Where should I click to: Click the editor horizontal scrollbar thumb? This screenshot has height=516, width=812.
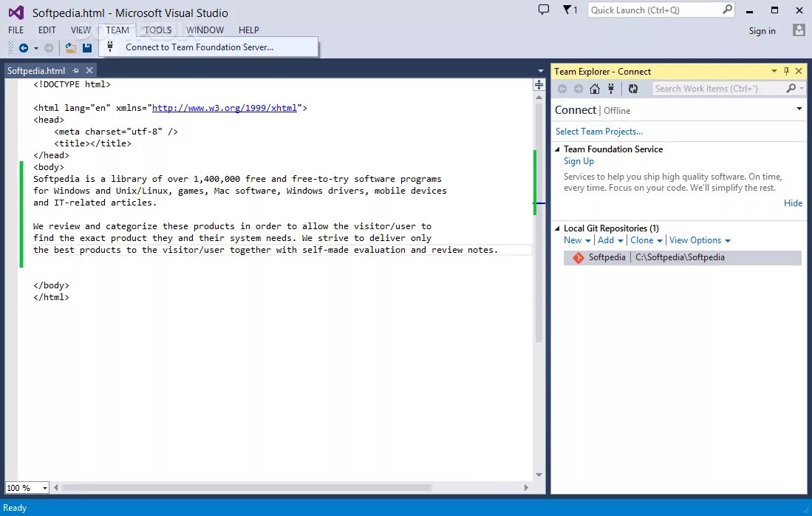(x=247, y=487)
